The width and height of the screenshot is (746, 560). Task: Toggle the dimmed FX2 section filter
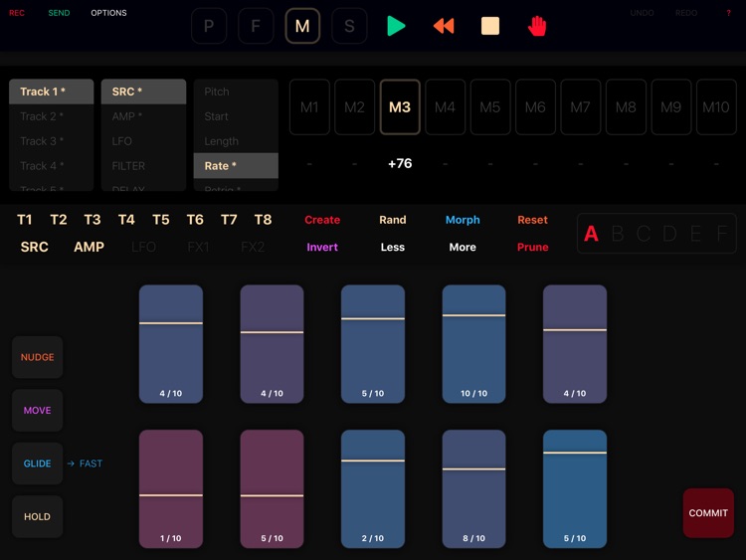[253, 247]
